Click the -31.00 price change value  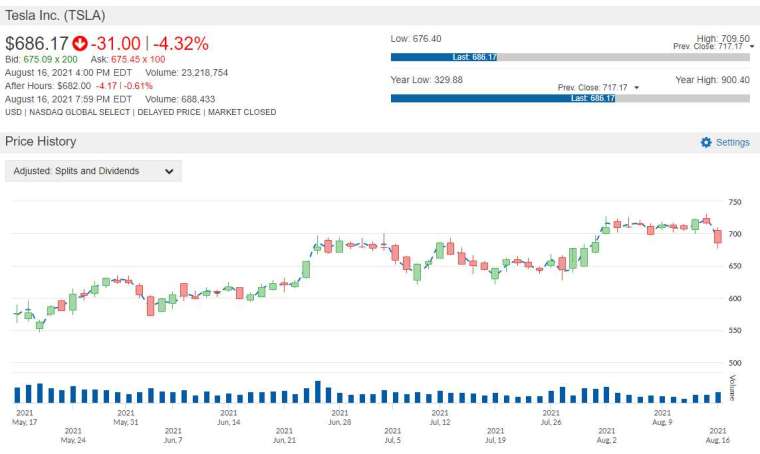click(x=116, y=44)
